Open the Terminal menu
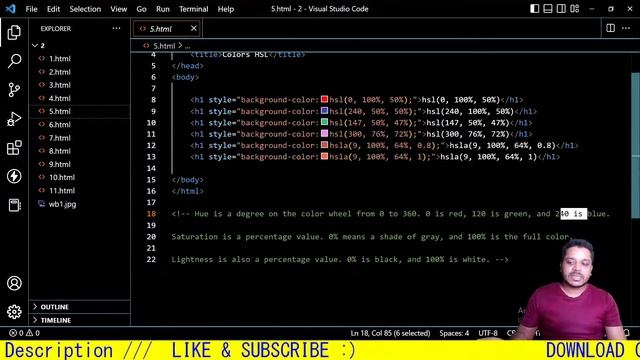The image size is (640, 360). click(x=193, y=9)
